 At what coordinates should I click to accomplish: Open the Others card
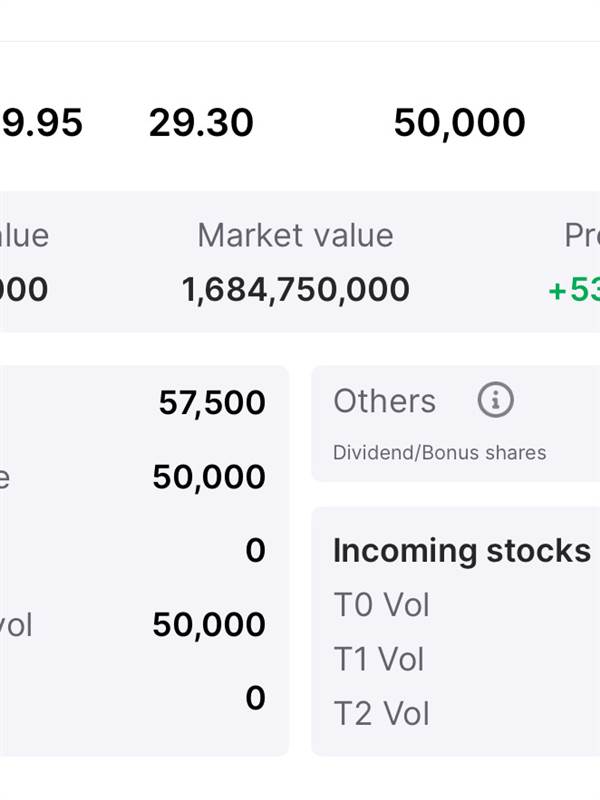pyautogui.click(x=456, y=423)
